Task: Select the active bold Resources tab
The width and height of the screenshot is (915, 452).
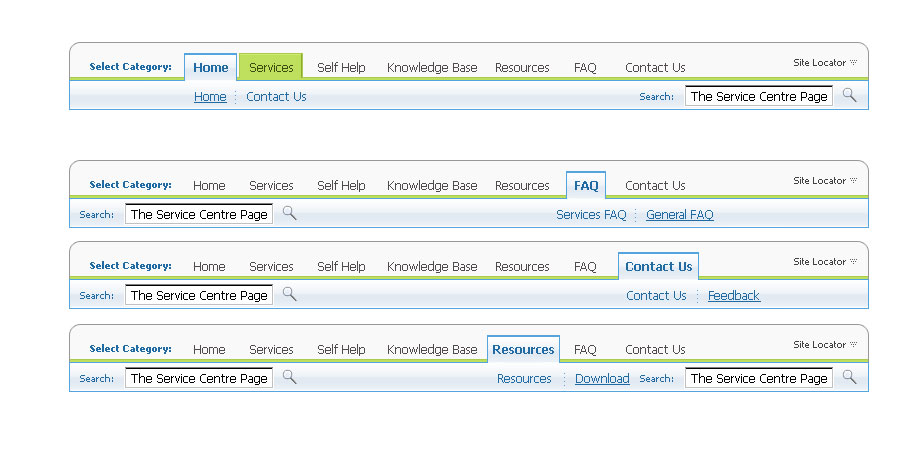Action: (x=523, y=350)
